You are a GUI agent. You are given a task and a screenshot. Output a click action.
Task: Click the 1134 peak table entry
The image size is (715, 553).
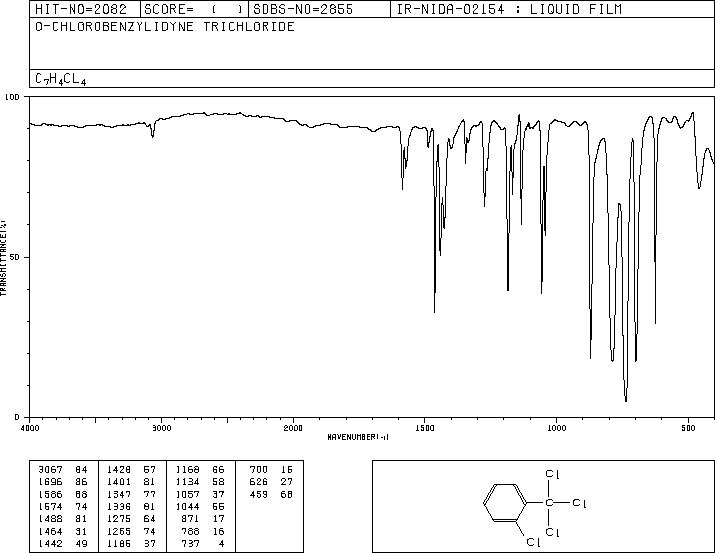point(200,482)
